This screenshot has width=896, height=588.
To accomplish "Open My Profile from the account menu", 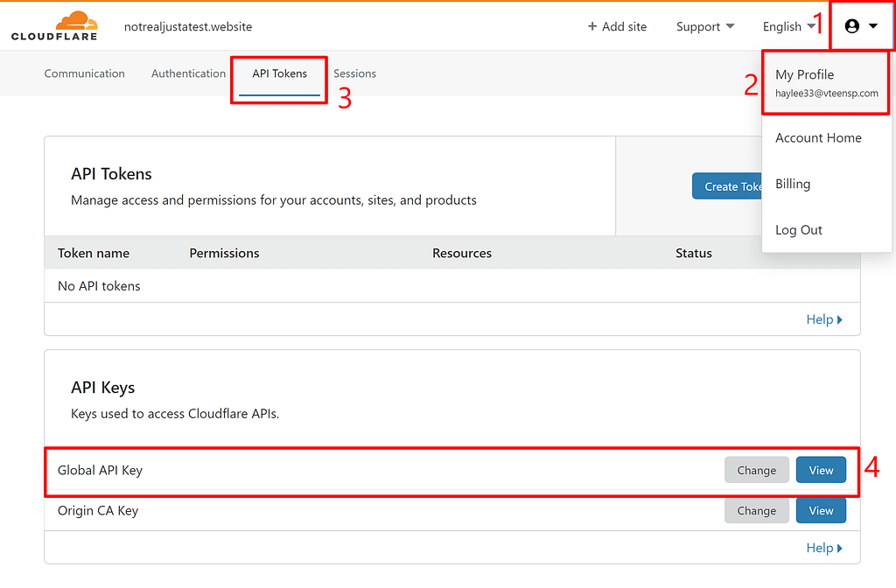I will point(804,74).
